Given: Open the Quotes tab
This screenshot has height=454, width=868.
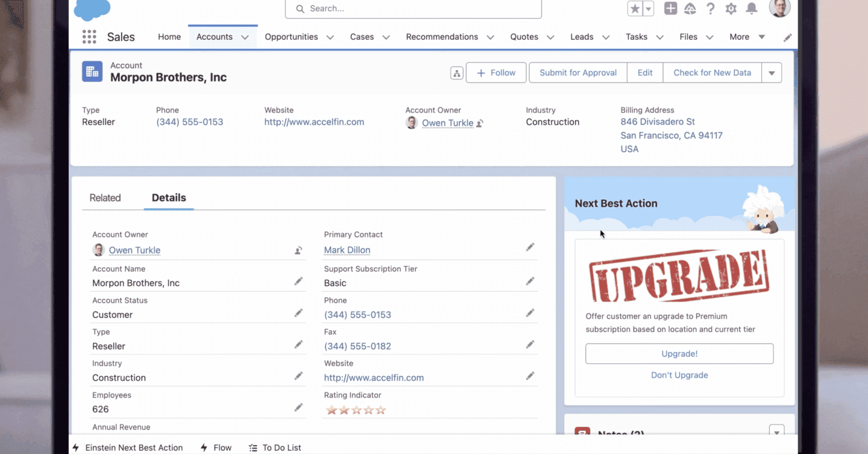Looking at the screenshot, I should click(x=524, y=37).
